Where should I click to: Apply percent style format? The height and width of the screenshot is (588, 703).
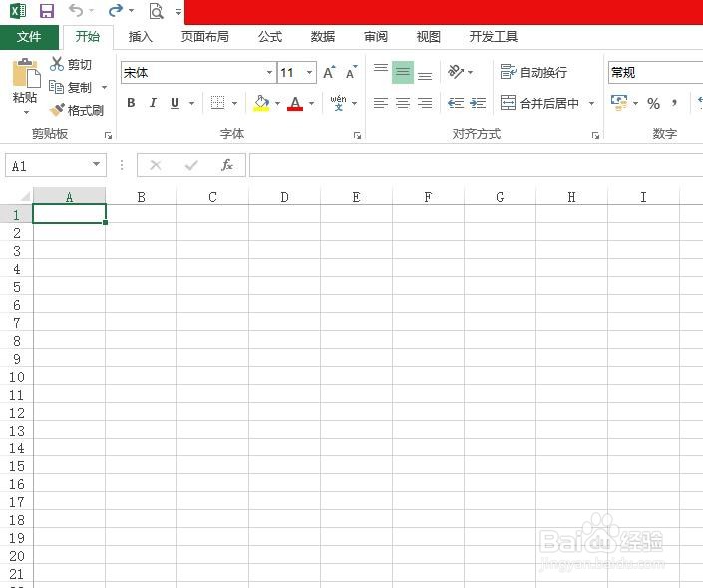[654, 104]
